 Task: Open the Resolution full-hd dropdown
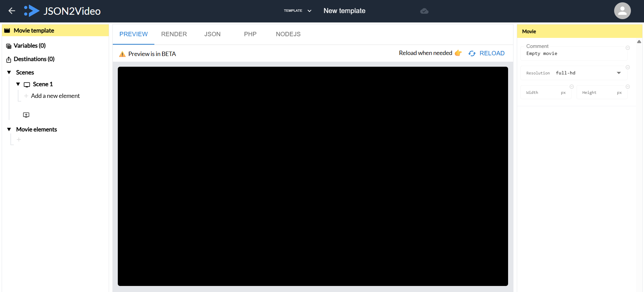(574, 73)
